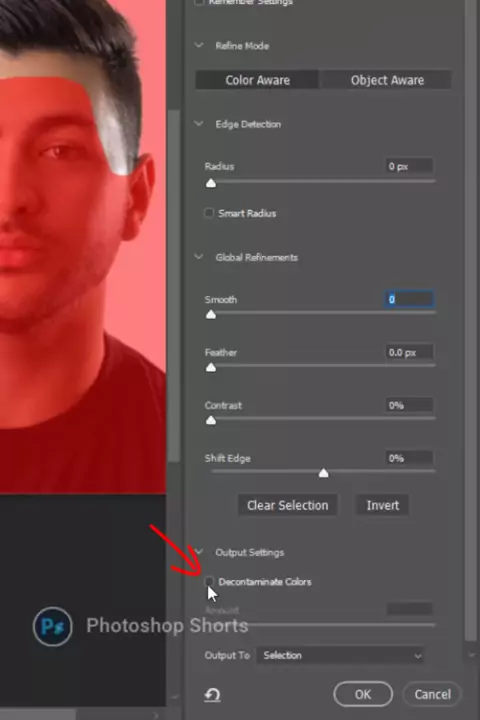
Task: Click the Cancel button
Action: [x=432, y=694]
